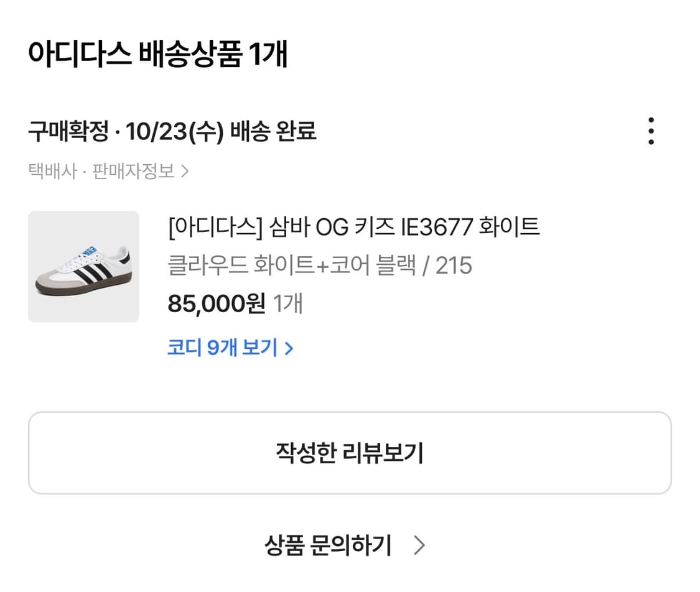Viewport: 700px width, 592px height.
Task: Open the 판매자정보 seller info link
Action: pos(133,171)
